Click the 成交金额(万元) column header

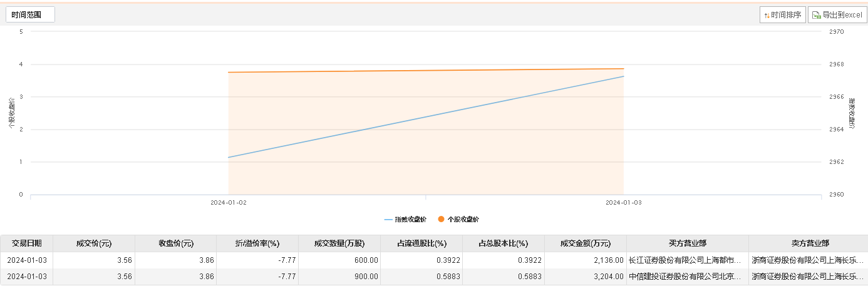[x=585, y=243]
